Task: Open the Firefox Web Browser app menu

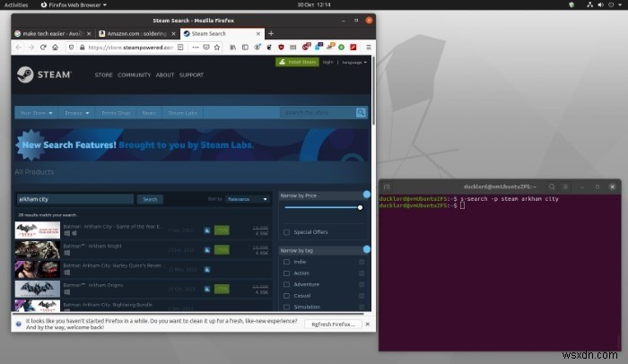Action: point(74,4)
